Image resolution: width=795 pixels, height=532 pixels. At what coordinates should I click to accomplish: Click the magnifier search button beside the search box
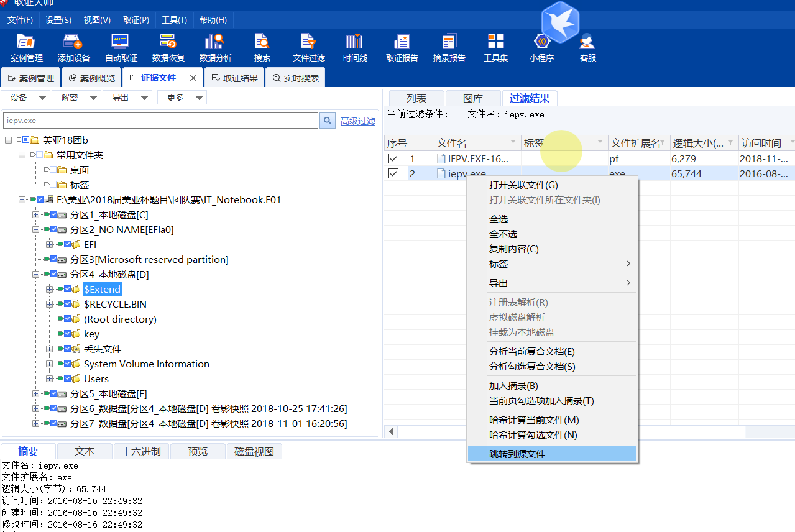[328, 121]
